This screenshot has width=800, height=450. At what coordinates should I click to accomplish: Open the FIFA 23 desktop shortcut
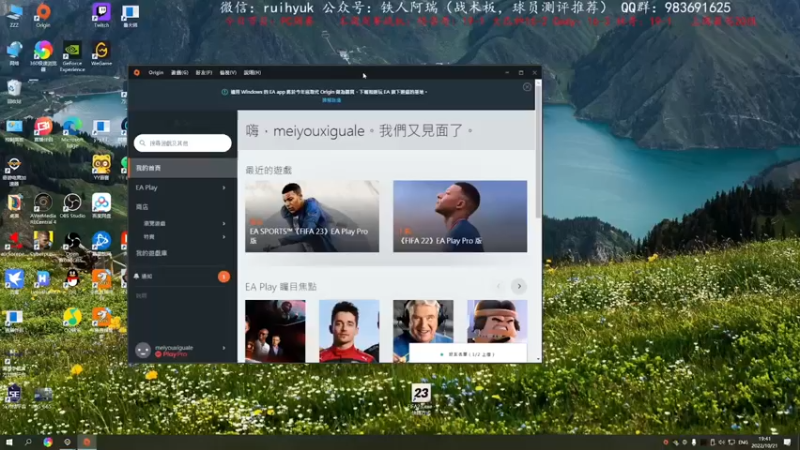(421, 397)
